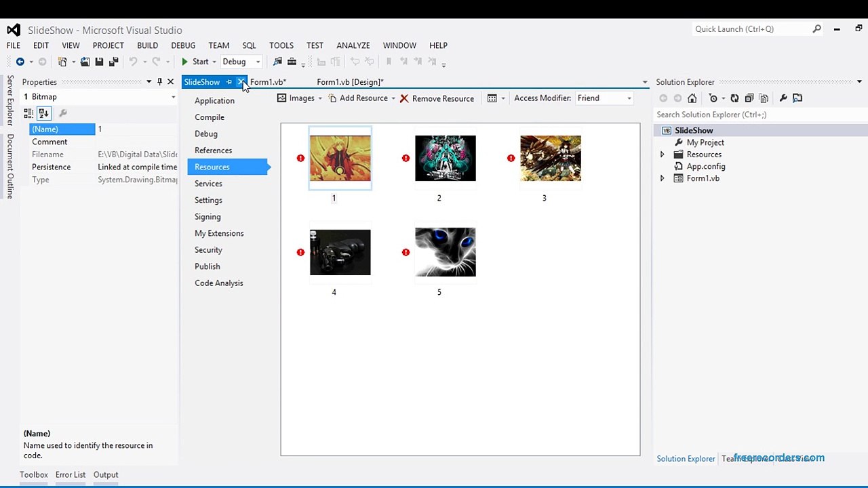Screen dimensions: 868x488
Task: Click the Pending Changes Filter clock icon
Action: [713, 98]
